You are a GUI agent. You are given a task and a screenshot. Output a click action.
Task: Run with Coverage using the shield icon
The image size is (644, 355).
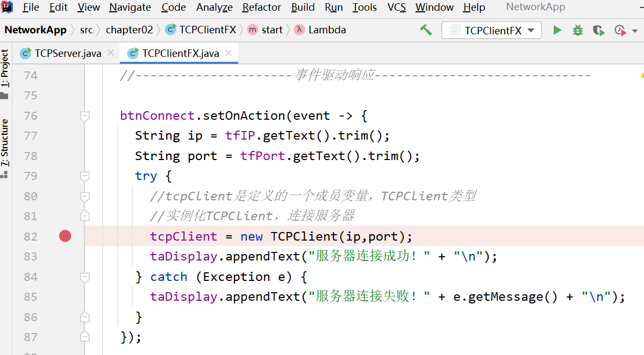pyautogui.click(x=599, y=31)
